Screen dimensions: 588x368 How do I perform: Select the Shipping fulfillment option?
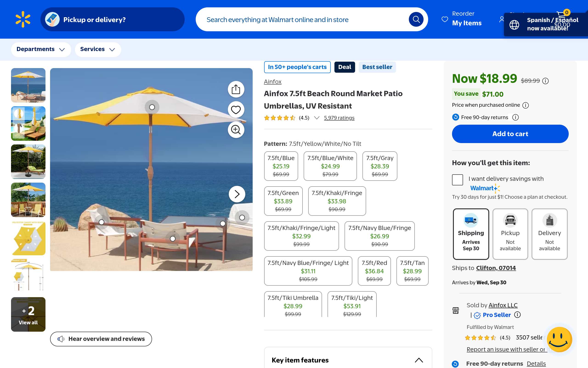coord(471,234)
